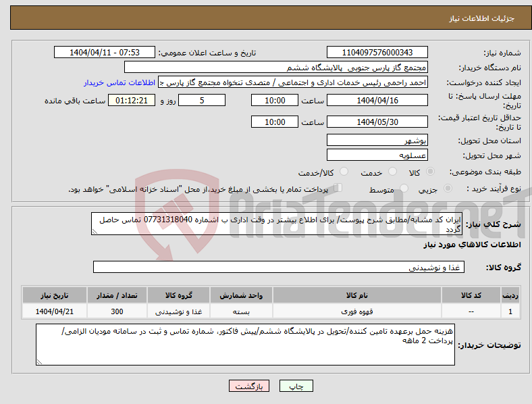This screenshot has height=404, width=532.
Task: Click the بسته unit cell
Action: (x=241, y=311)
